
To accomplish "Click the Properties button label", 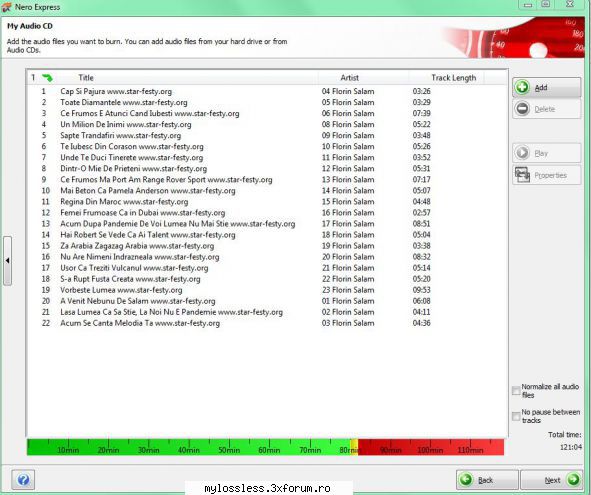I will [550, 175].
